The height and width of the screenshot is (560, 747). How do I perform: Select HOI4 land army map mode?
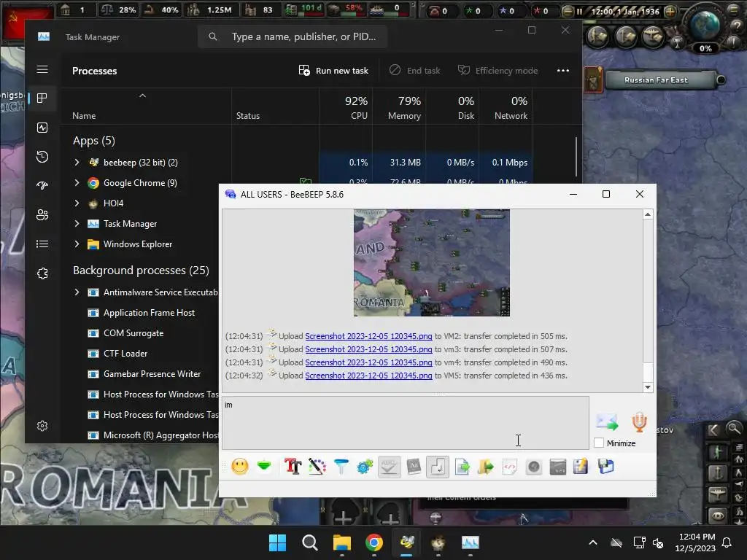tap(718, 451)
